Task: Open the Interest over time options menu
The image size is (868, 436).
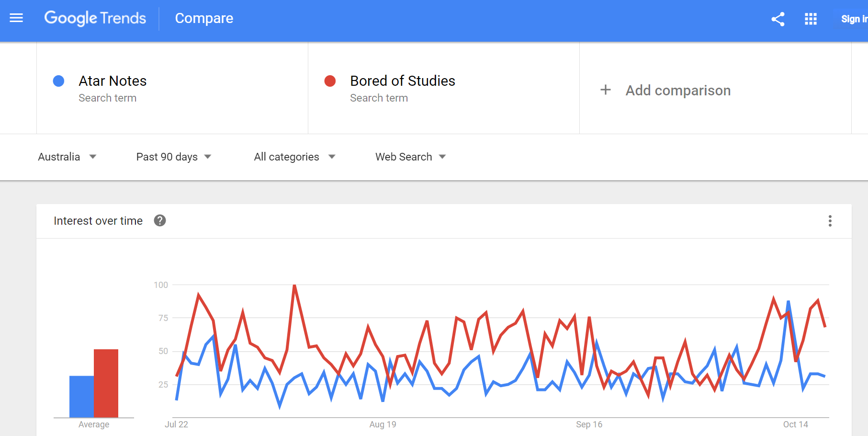Action: tap(830, 221)
